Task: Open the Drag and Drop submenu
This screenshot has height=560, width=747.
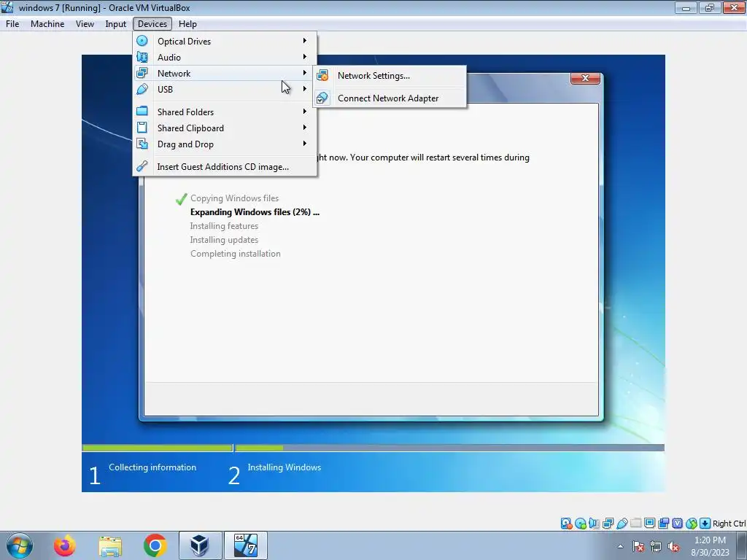Action: click(x=225, y=144)
